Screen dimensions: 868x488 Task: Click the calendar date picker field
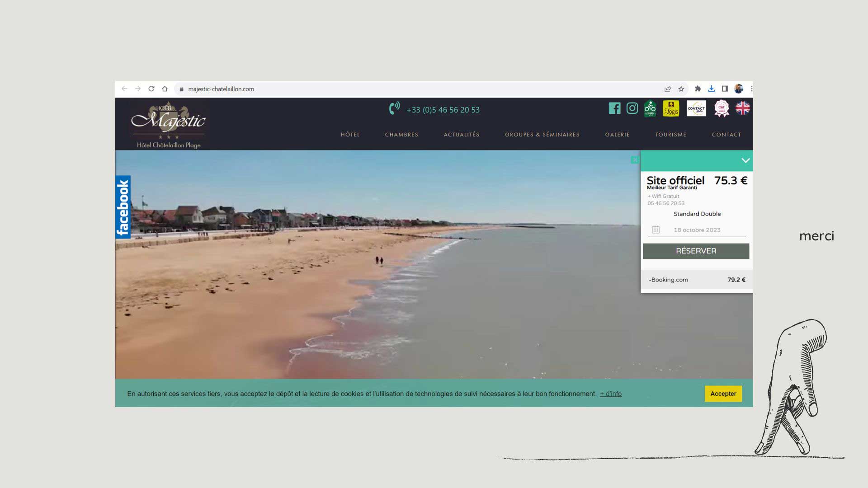696,230
